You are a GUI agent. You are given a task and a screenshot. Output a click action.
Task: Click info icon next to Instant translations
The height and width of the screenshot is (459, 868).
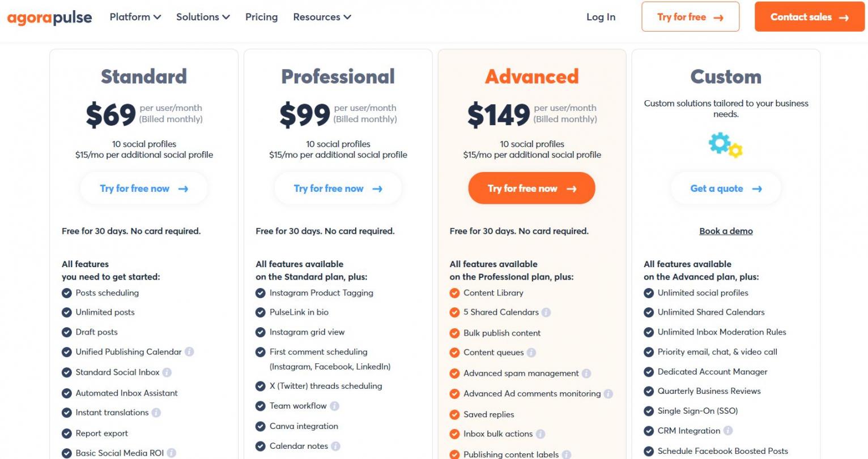[156, 413]
